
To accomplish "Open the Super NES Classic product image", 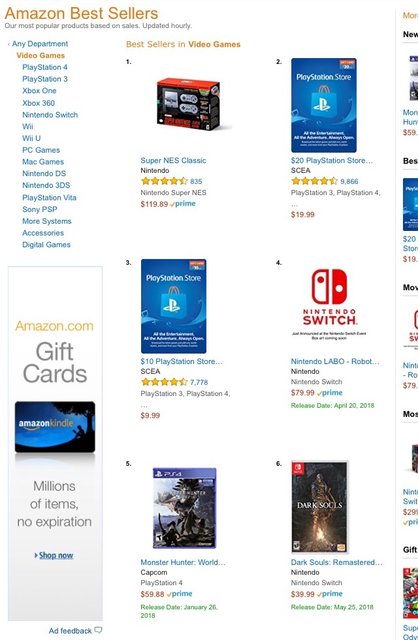I will 188,104.
